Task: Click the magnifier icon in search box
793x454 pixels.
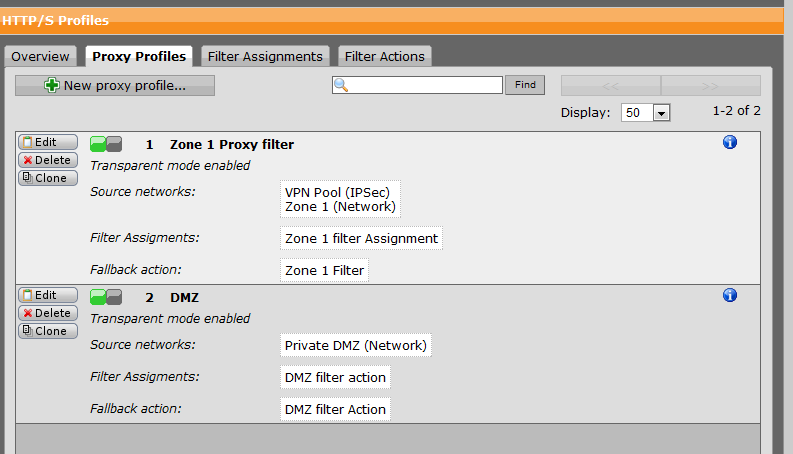Action: click(341, 85)
